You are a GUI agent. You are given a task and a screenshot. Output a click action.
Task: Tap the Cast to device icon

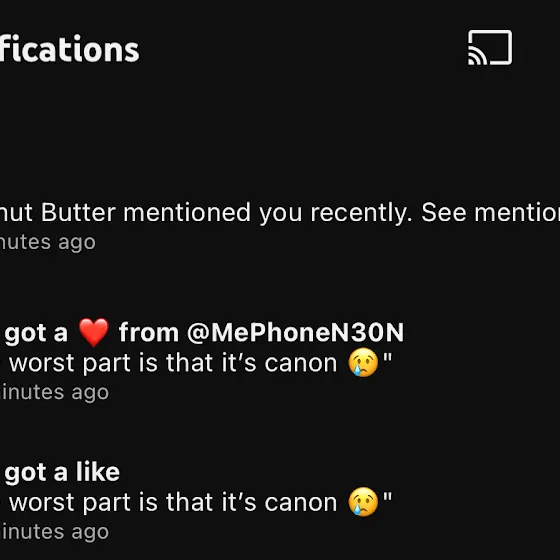point(490,48)
